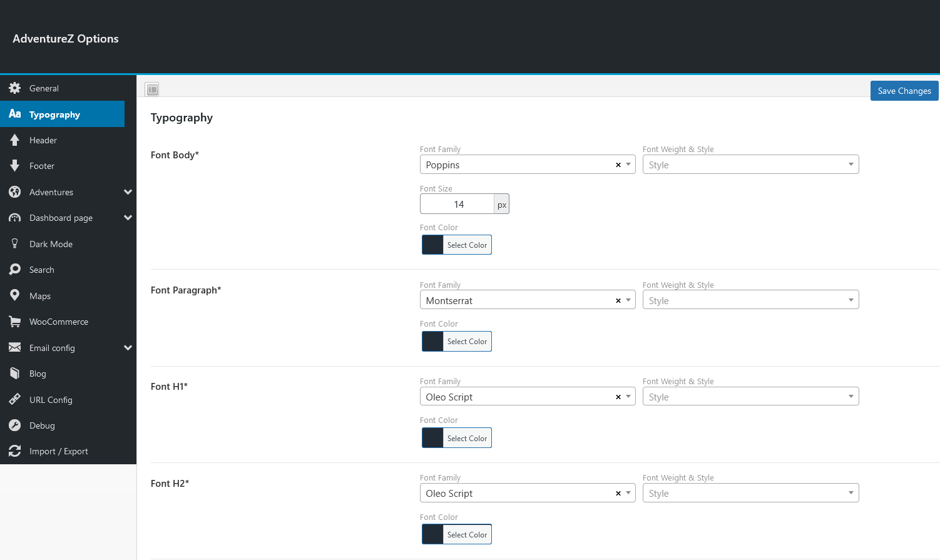Image resolution: width=940 pixels, height=560 pixels.
Task: Open Font Paragraph font family dropdown
Action: point(528,300)
